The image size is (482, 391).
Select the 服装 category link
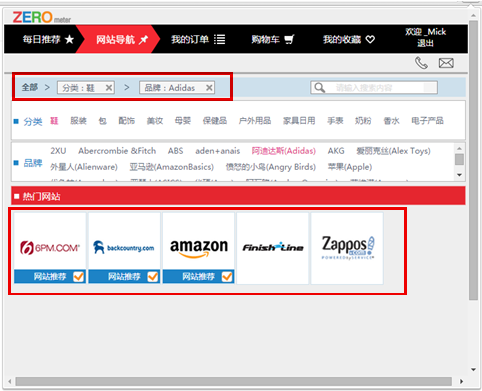point(78,121)
